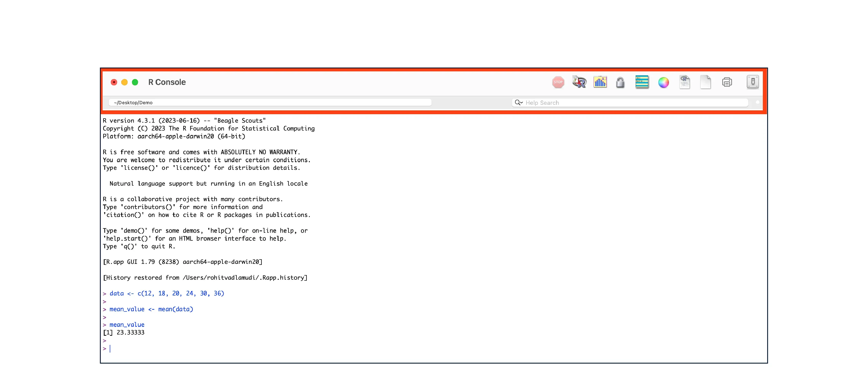
Task: Click the final console prompt with the cursor
Action: coord(107,349)
